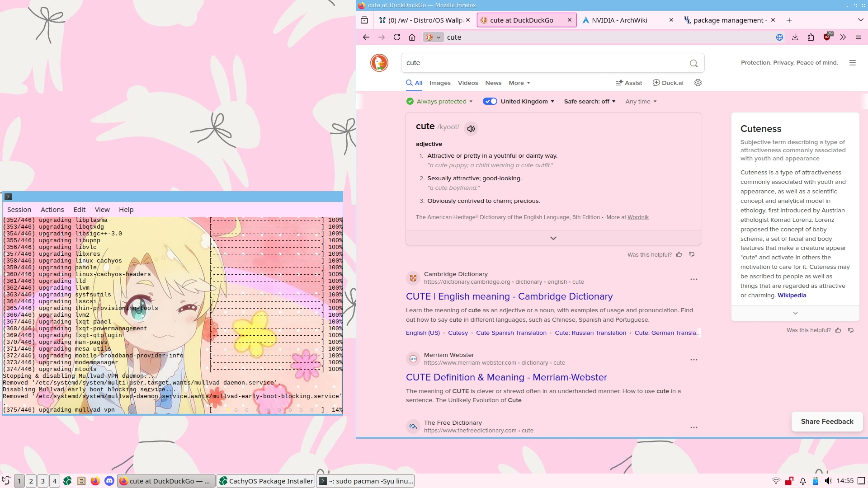Open the Firefox downloads panel
This screenshot has width=868, height=488.
[x=795, y=38]
